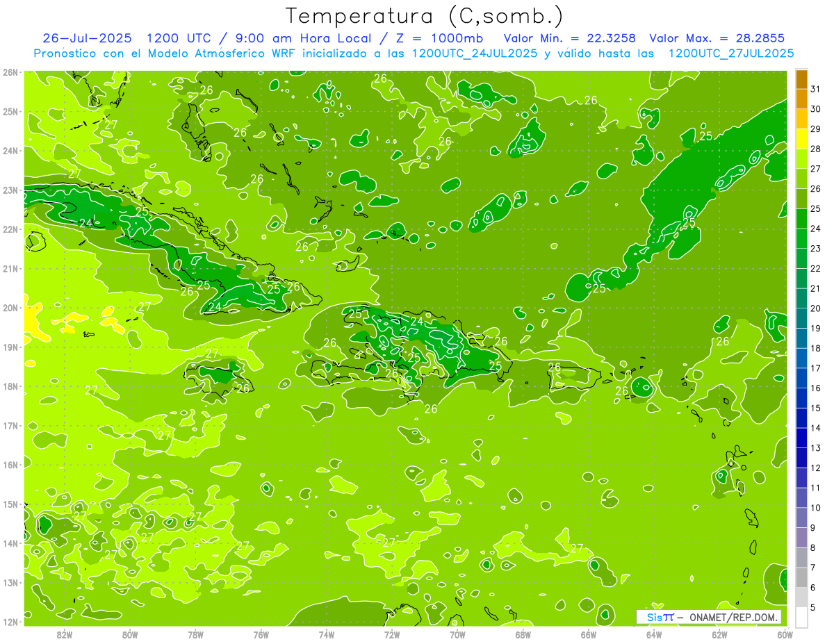Click latitude axis label "12N"
Screen dimensions: 834x644
coord(10,622)
